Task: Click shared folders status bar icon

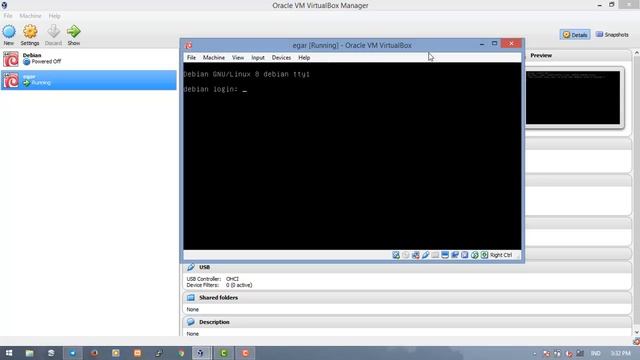Action: pyautogui.click(x=435, y=255)
